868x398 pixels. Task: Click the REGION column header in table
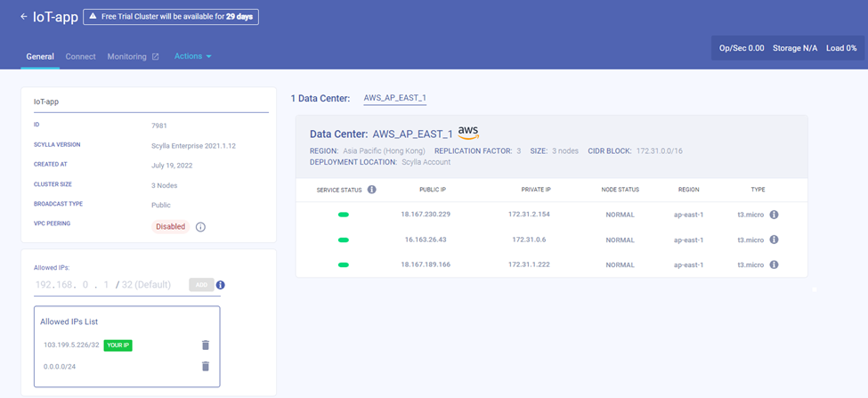(x=689, y=190)
